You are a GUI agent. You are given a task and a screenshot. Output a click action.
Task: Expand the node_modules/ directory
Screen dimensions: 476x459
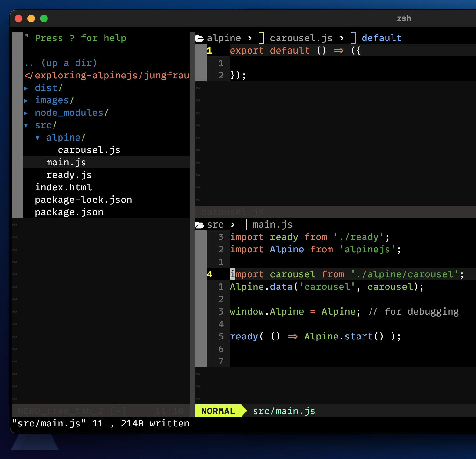pyautogui.click(x=26, y=113)
